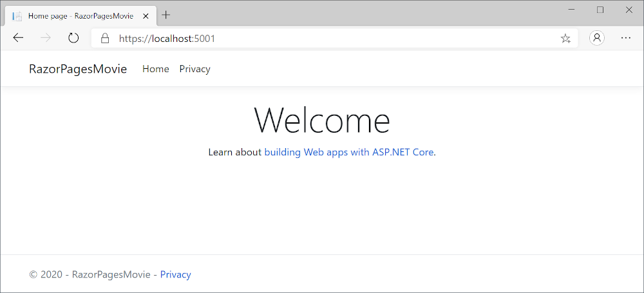Open a new tab with plus button

pyautogui.click(x=166, y=15)
